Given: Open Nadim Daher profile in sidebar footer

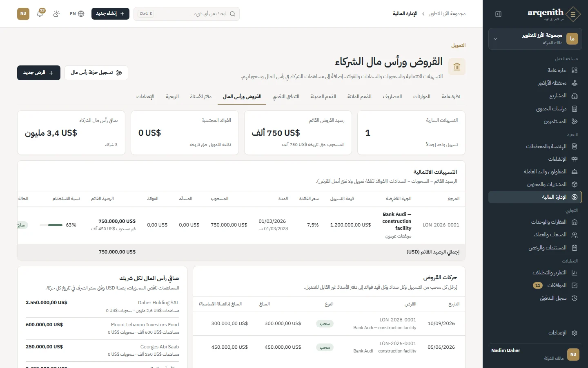Looking at the screenshot, I should tap(535, 354).
